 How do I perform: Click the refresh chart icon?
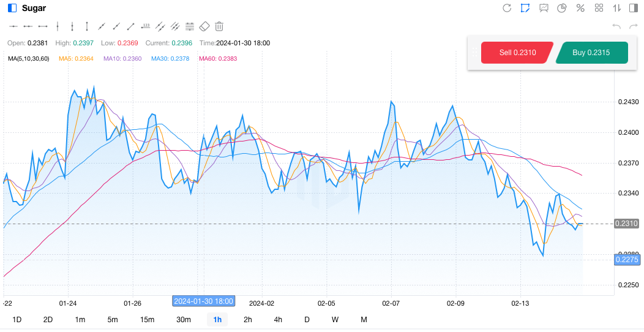pyautogui.click(x=507, y=8)
